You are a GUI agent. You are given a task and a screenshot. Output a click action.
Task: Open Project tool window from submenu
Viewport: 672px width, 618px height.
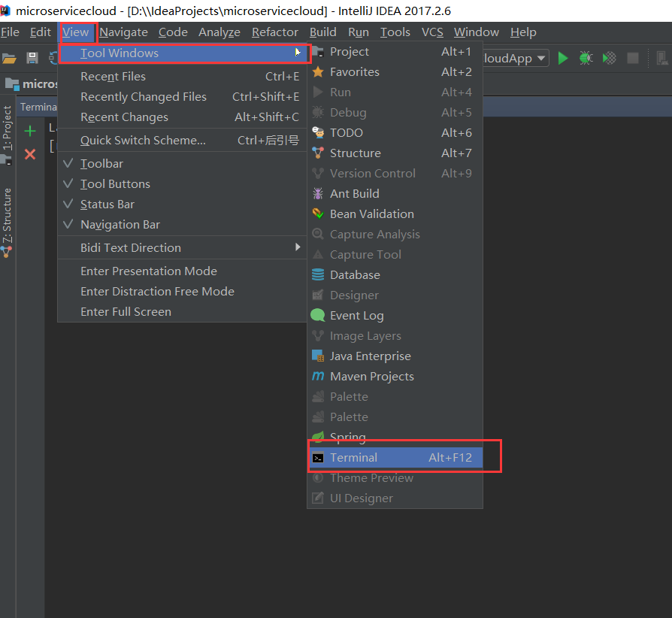pos(395,51)
